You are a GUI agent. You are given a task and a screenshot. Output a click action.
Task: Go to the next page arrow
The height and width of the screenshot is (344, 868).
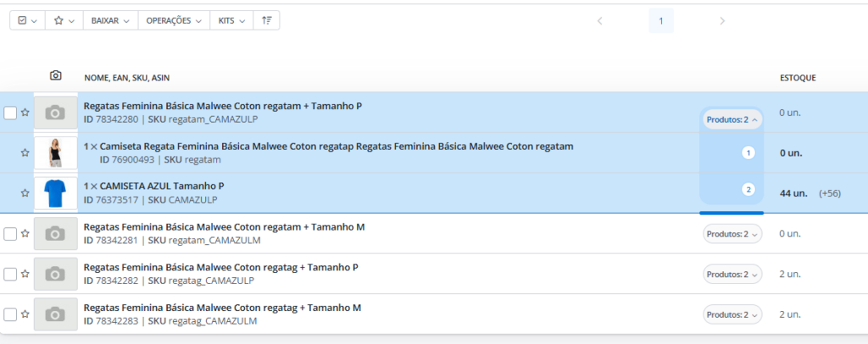722,21
